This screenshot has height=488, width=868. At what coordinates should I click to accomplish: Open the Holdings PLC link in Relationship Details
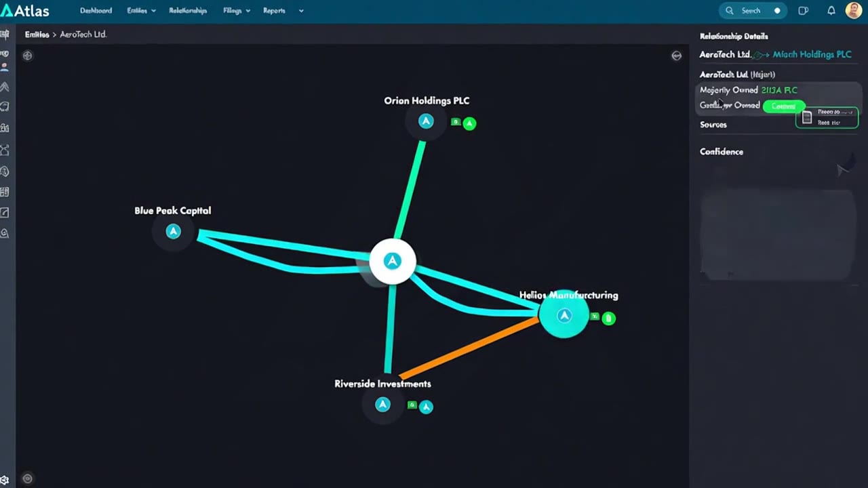(x=812, y=54)
